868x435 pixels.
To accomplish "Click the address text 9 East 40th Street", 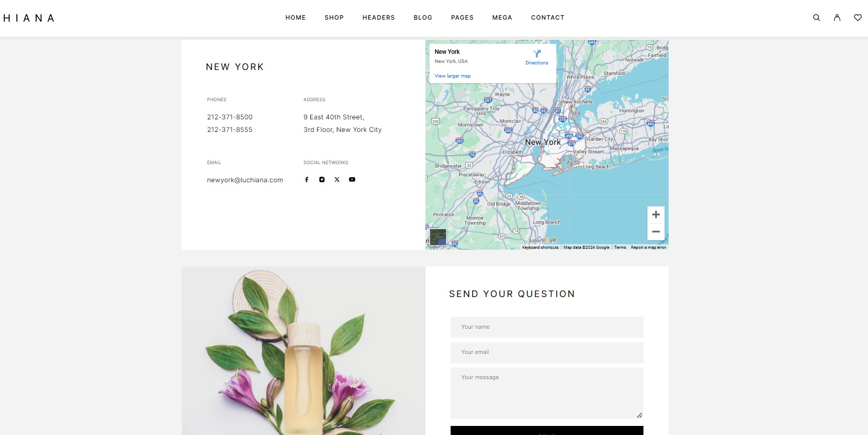I will pyautogui.click(x=334, y=117).
